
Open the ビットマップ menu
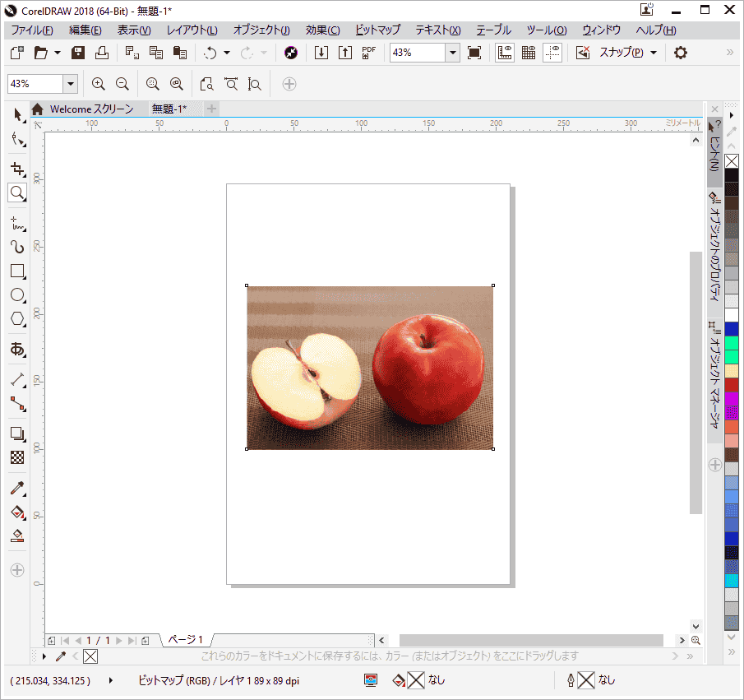click(377, 30)
